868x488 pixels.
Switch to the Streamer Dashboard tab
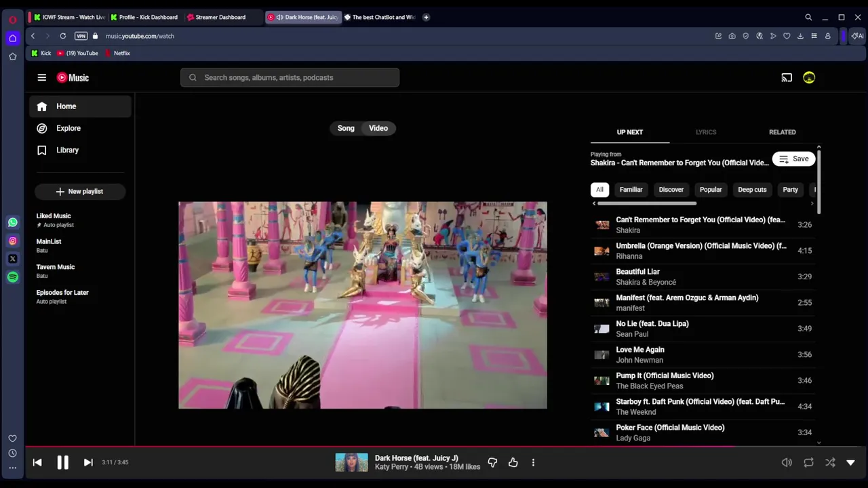pos(222,17)
